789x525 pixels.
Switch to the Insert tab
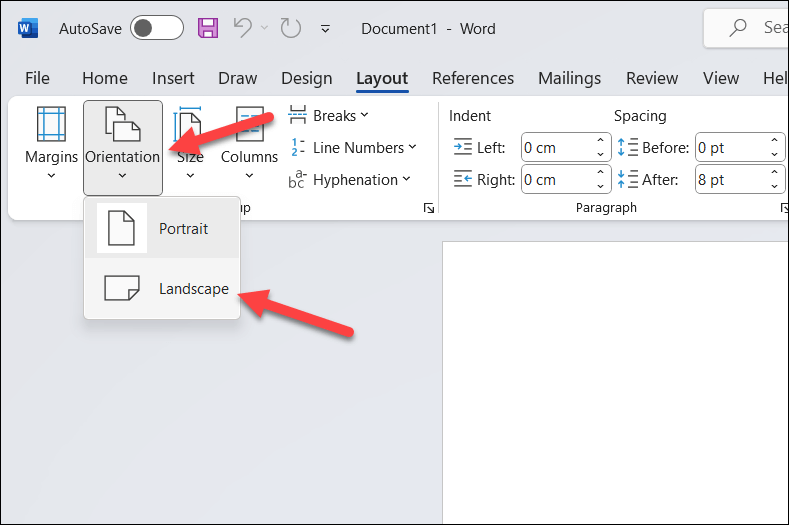(x=173, y=78)
